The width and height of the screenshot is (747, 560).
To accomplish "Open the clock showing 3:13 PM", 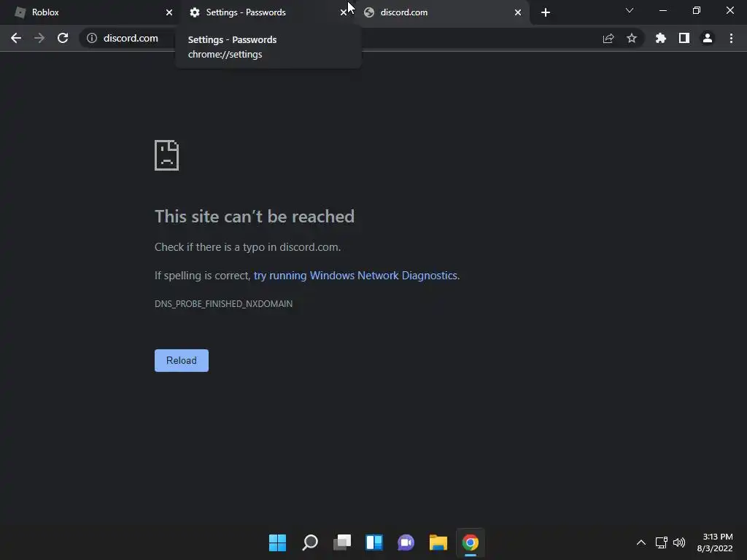I will coord(715,542).
